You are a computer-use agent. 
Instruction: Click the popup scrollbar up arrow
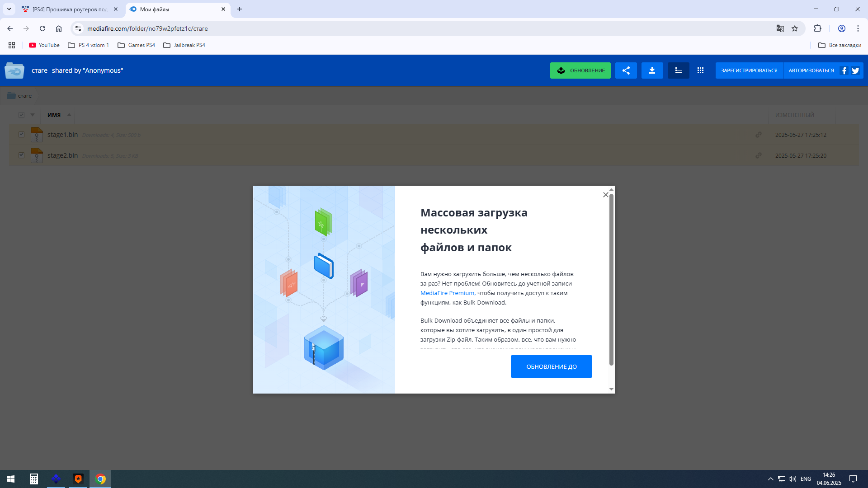coord(611,189)
